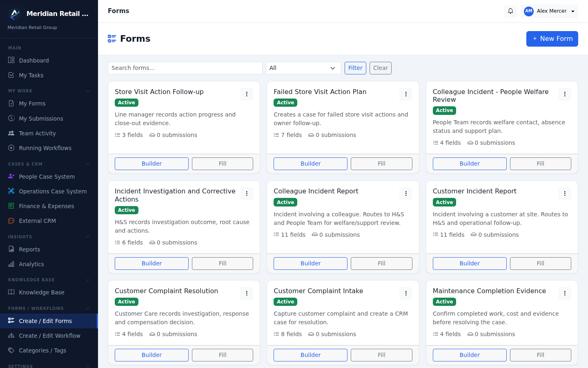
Task: Open Builder for Colleague Incident Report
Action: click(x=310, y=263)
